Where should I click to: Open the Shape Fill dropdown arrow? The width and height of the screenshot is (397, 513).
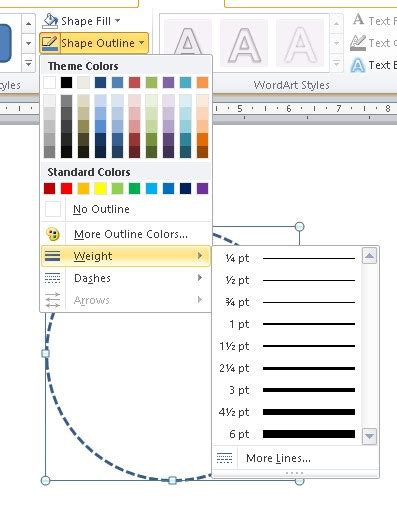[118, 21]
